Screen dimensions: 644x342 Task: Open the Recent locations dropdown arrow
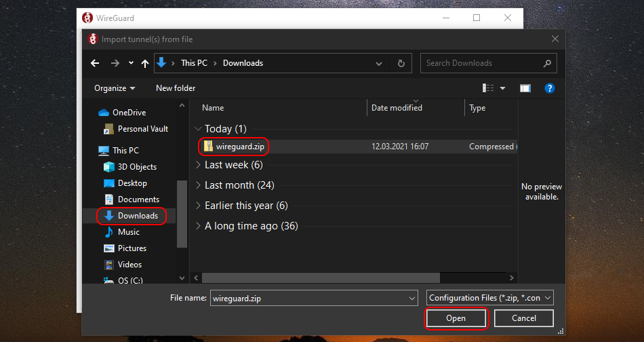(131, 63)
